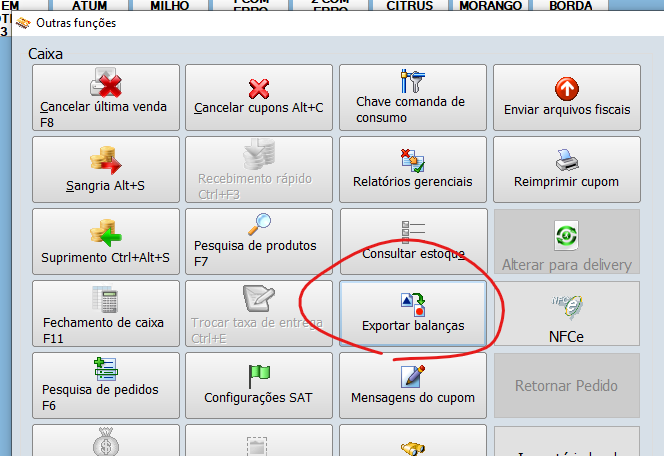Select CITRUS tab in background window
Viewport: 664px width, 456px height.
409,6
